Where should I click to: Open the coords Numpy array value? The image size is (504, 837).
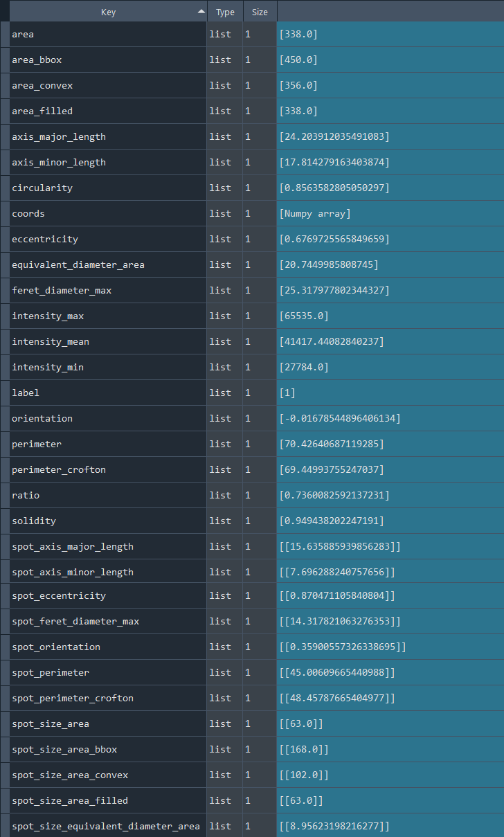315,214
